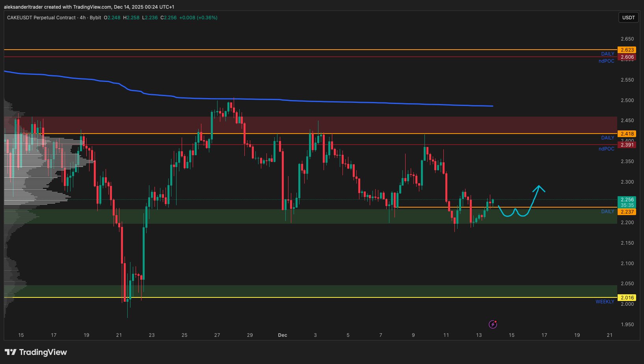The height and width of the screenshot is (364, 644).
Task: Click the 29 date label on the time axis
Action: [250, 335]
